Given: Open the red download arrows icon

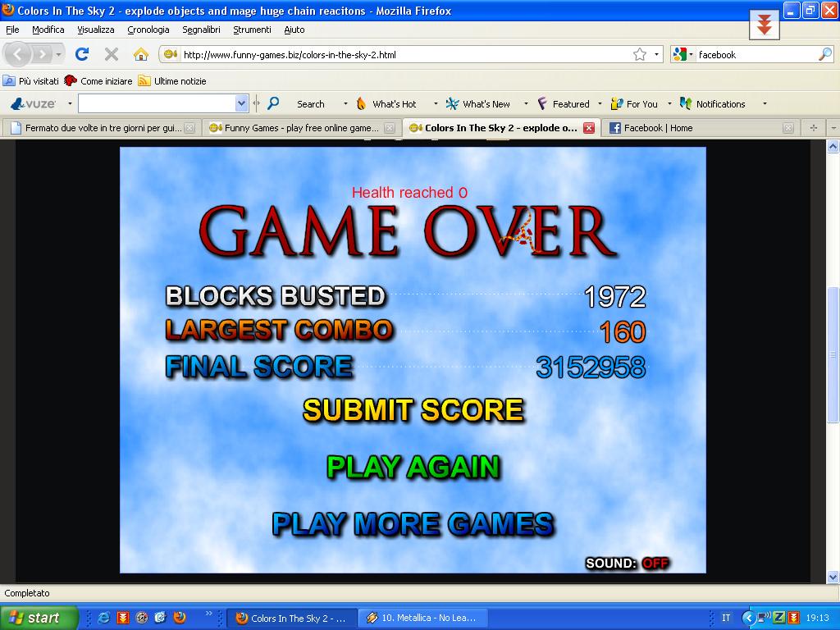Looking at the screenshot, I should coord(764,25).
